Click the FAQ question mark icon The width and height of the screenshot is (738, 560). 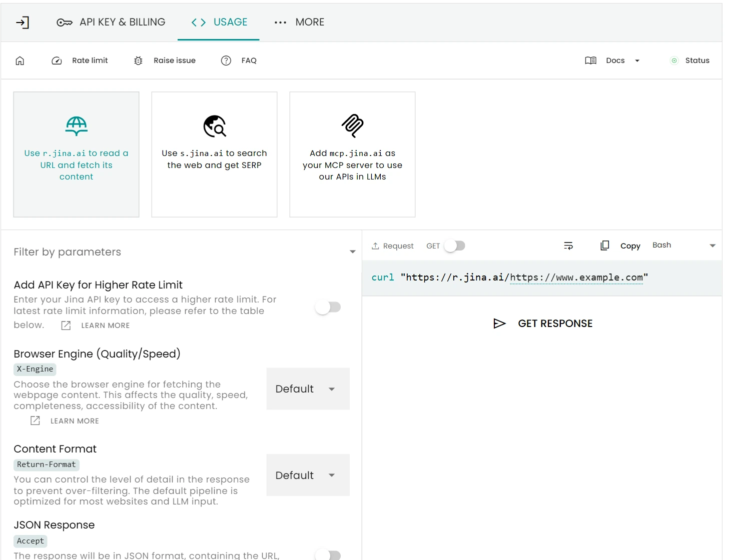click(226, 60)
